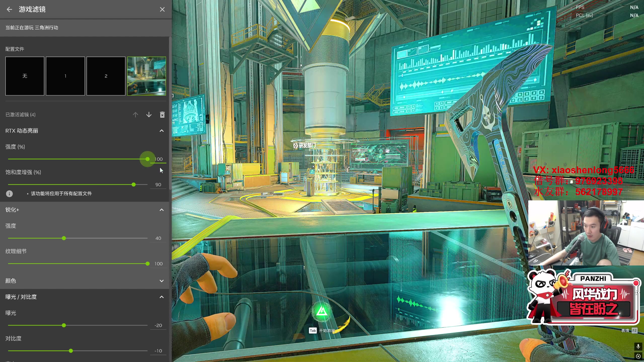The image size is (644, 362).
Task: Select the 无 profile
Action: [x=25, y=76]
